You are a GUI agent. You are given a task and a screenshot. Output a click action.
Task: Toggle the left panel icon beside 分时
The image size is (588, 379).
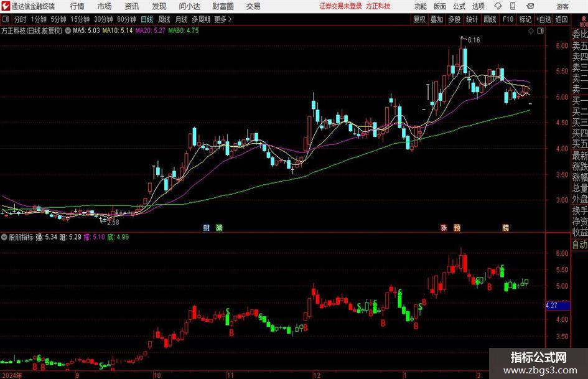click(5, 19)
